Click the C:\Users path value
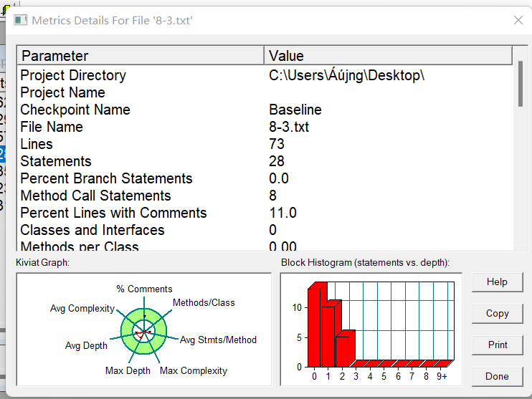 346,75
